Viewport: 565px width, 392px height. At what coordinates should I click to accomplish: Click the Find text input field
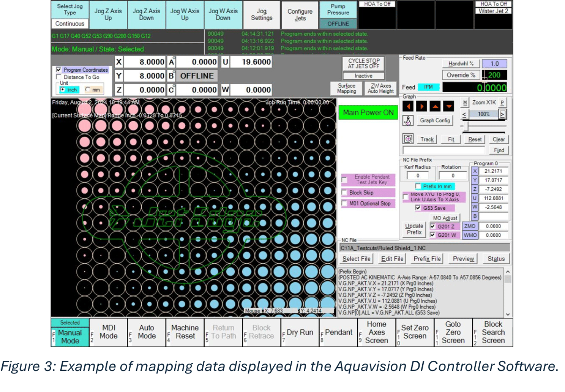tap(444, 150)
